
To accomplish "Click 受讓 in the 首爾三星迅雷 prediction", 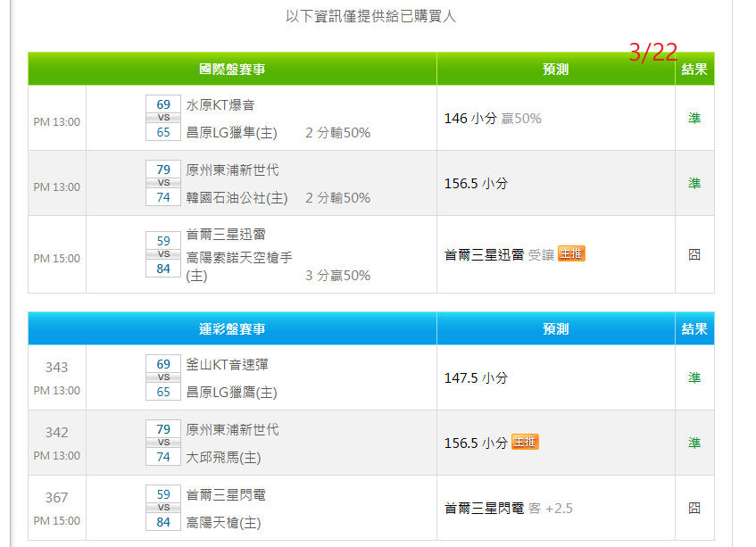I will [x=541, y=255].
